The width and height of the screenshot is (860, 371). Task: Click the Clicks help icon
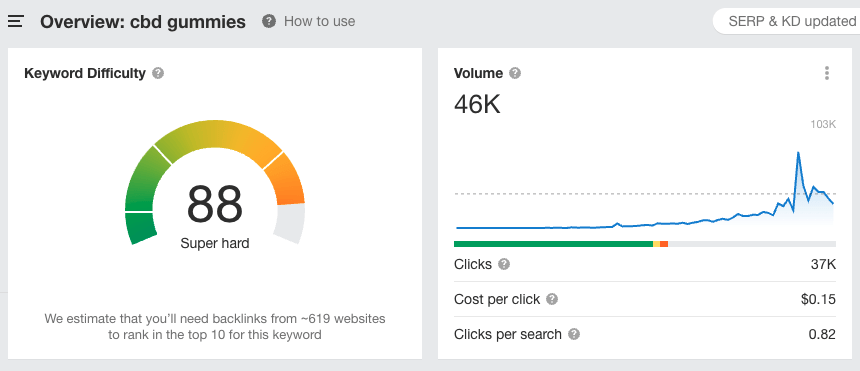click(503, 265)
